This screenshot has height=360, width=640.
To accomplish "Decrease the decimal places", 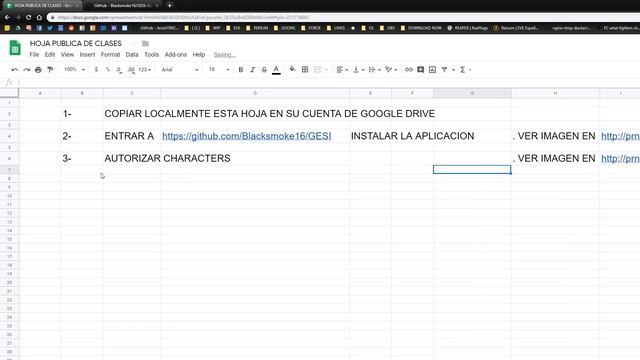I will (119, 70).
